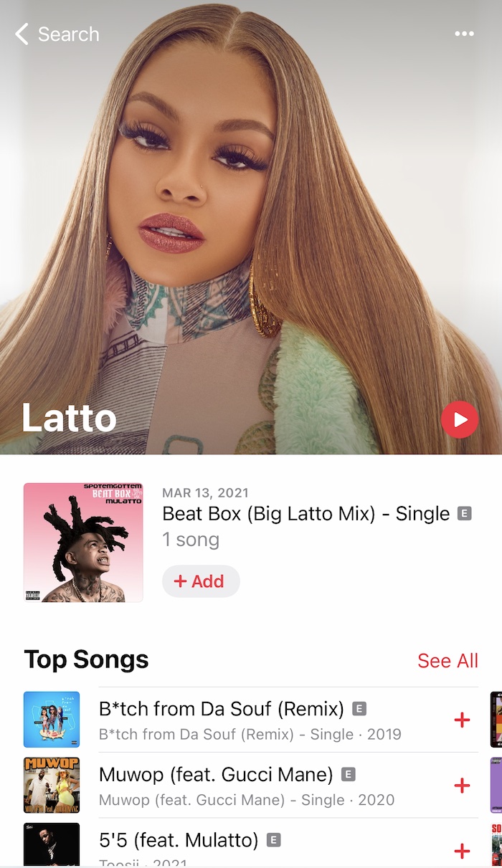Screen dimensions: 502x868
Task: Play Latto's music with red play button
Action: tap(460, 419)
